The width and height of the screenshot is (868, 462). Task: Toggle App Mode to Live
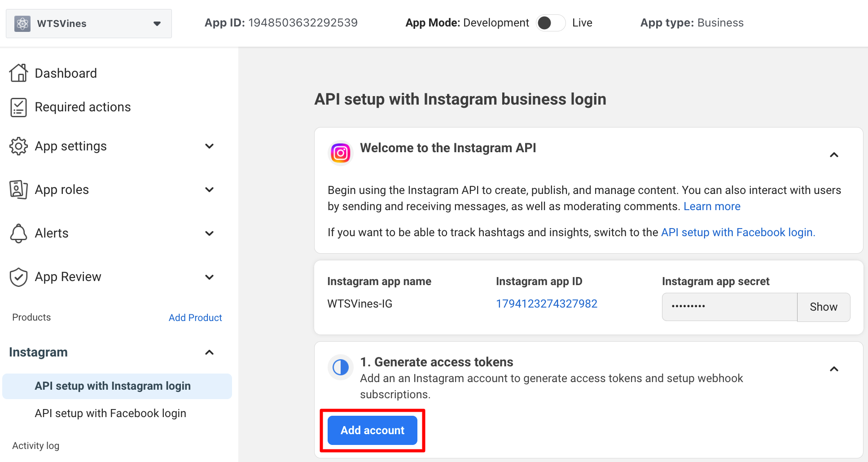[551, 23]
